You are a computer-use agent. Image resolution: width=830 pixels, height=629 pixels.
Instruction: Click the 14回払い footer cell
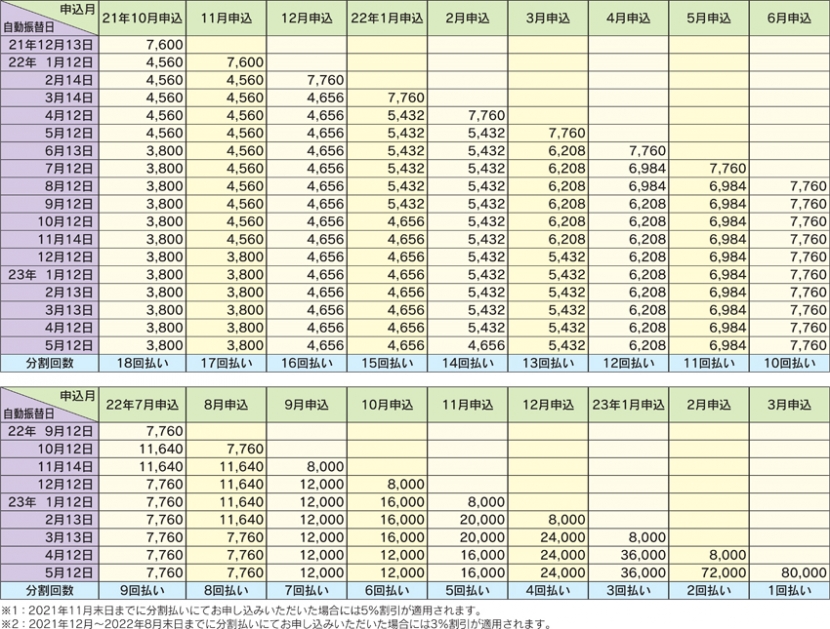coord(467,363)
